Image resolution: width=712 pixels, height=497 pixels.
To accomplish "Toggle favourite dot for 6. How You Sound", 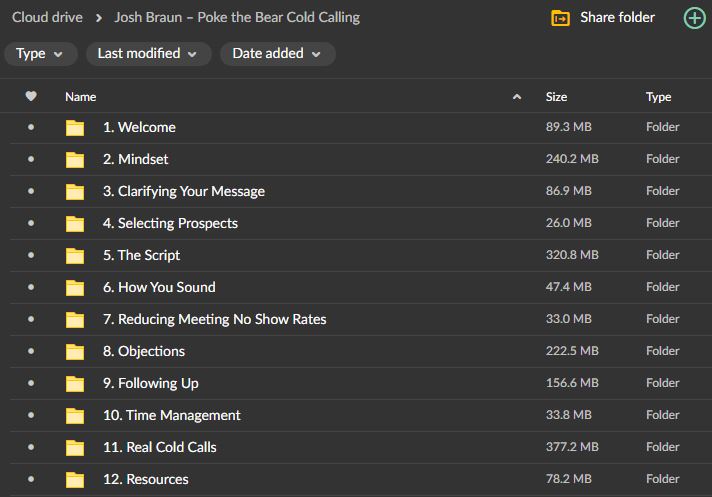I will [x=31, y=287].
